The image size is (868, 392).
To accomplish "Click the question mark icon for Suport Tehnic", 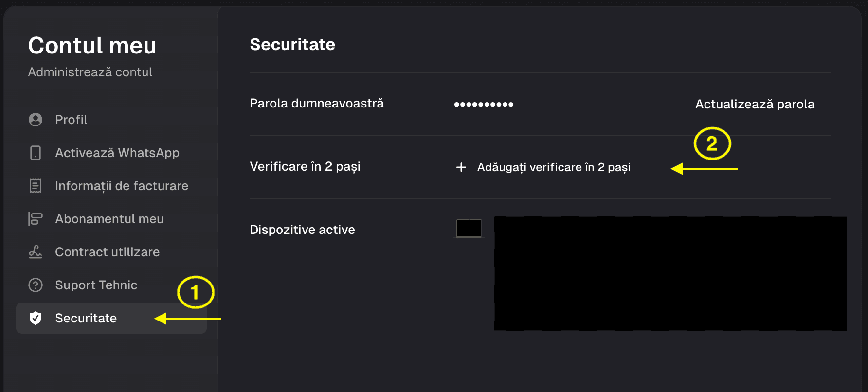I will [36, 285].
